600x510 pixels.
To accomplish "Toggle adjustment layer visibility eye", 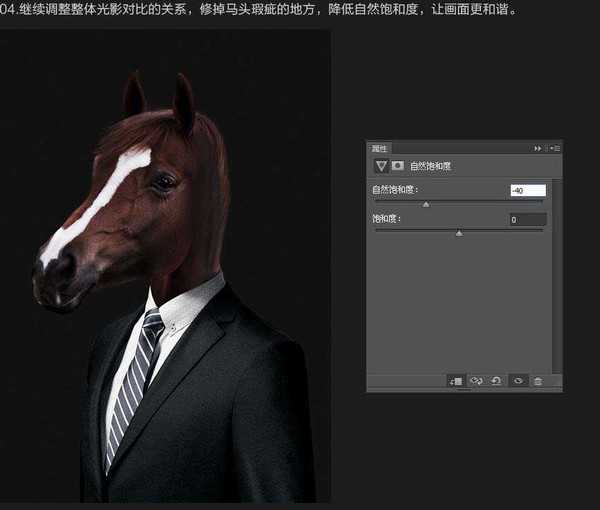I will pyautogui.click(x=517, y=381).
